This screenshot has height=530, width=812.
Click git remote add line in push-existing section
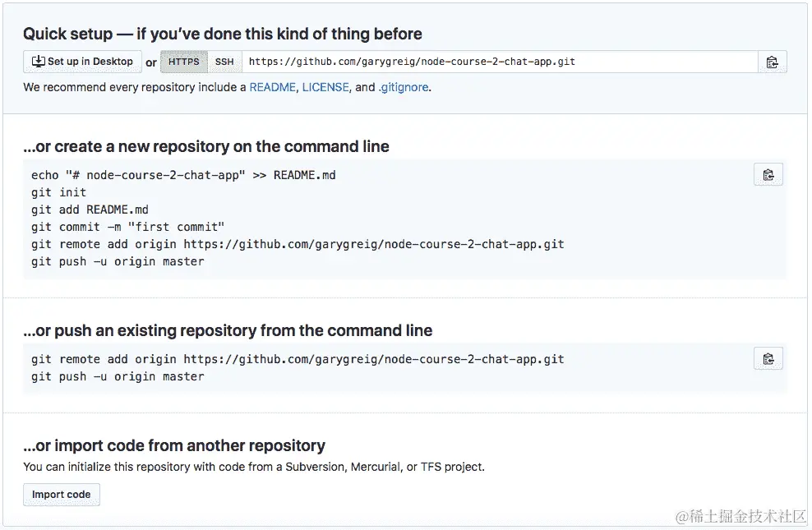click(x=298, y=359)
